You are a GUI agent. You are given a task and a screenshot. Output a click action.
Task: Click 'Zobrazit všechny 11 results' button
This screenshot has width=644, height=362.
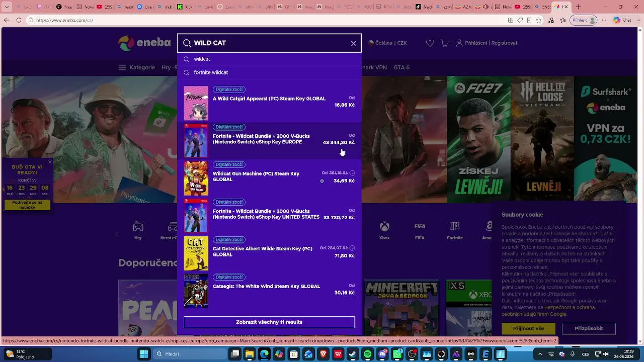click(x=269, y=322)
